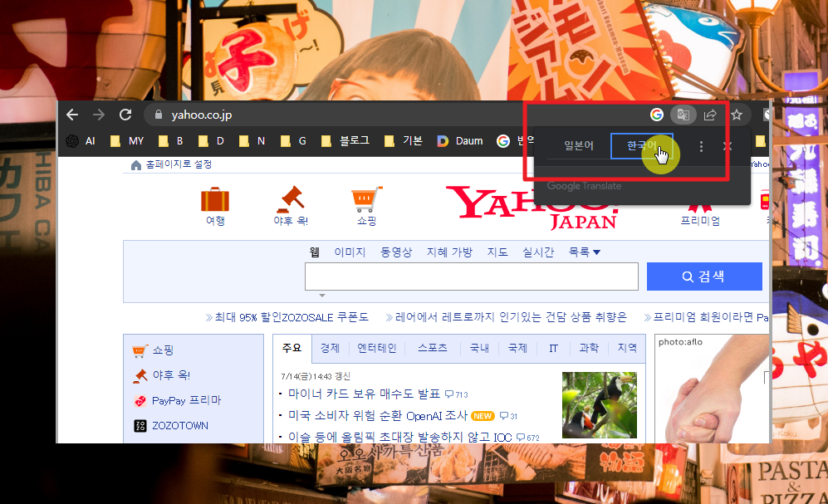Select the 이미지 search tab
The height and width of the screenshot is (504, 828).
click(350, 252)
